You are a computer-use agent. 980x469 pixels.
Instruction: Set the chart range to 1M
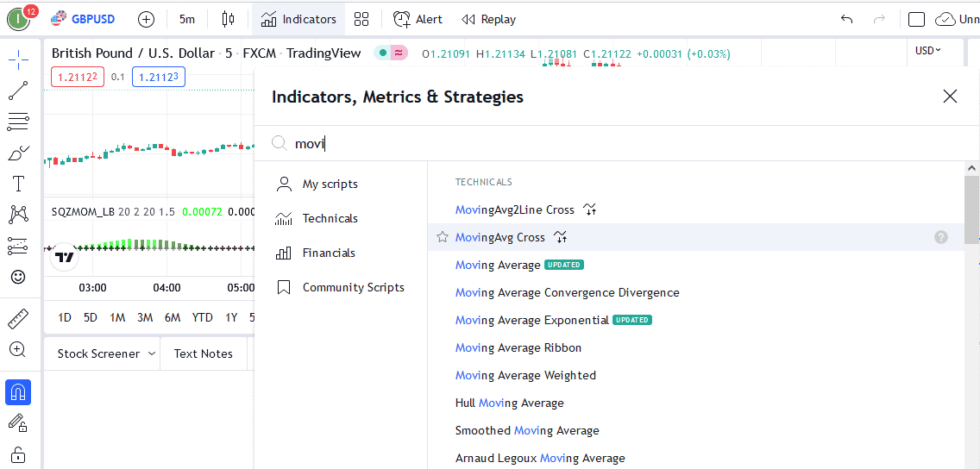pos(117,317)
